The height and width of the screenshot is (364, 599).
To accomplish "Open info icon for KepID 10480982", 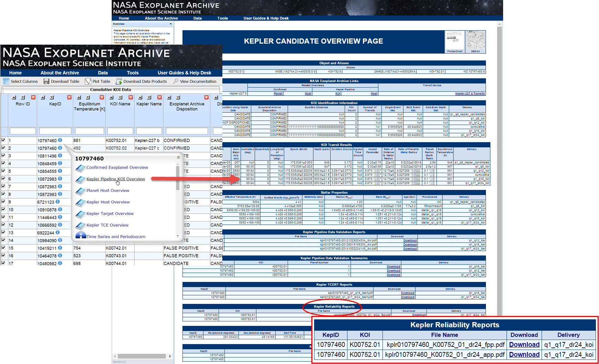I will 60,263.
